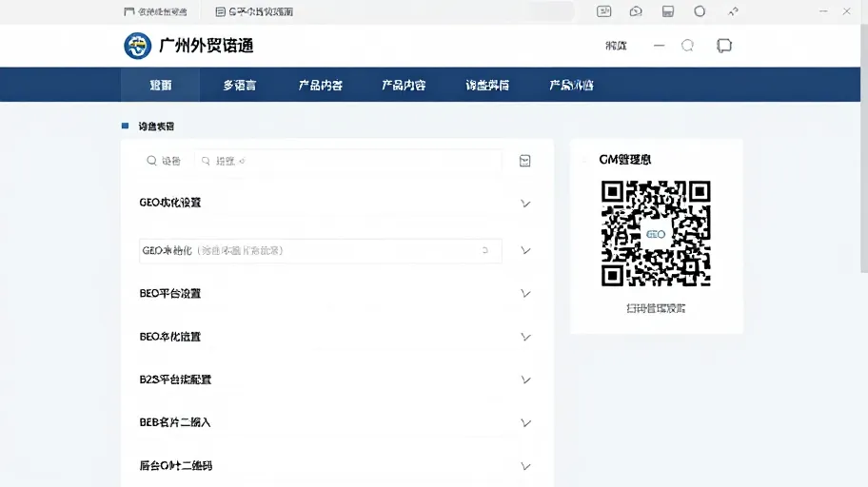The width and height of the screenshot is (868, 487).
Task: Click the magnifier icon in the panel's left filter box
Action: pyautogui.click(x=151, y=161)
